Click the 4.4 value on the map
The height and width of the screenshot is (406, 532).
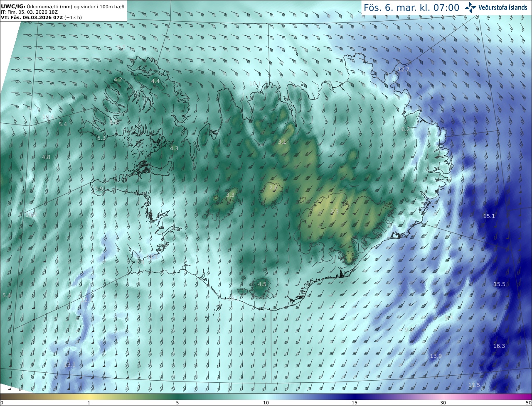tap(155, 81)
